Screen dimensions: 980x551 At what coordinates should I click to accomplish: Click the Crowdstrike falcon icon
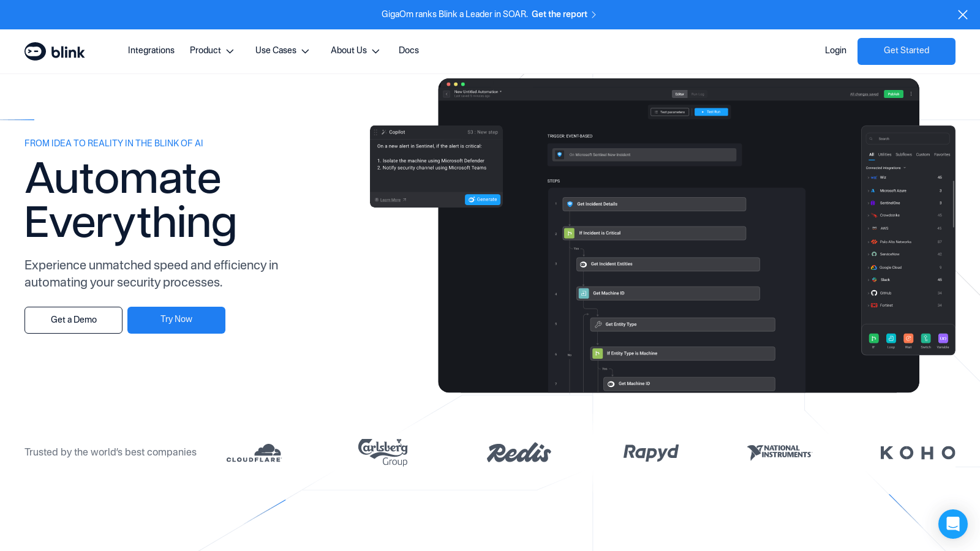coord(874,216)
